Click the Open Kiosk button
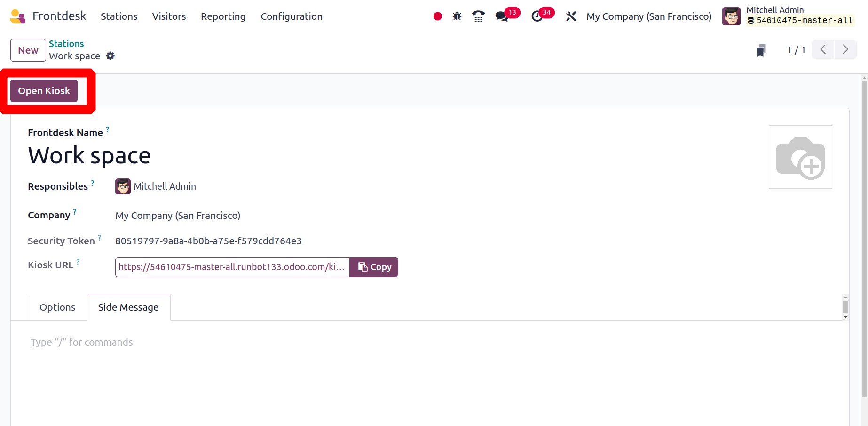 point(44,91)
